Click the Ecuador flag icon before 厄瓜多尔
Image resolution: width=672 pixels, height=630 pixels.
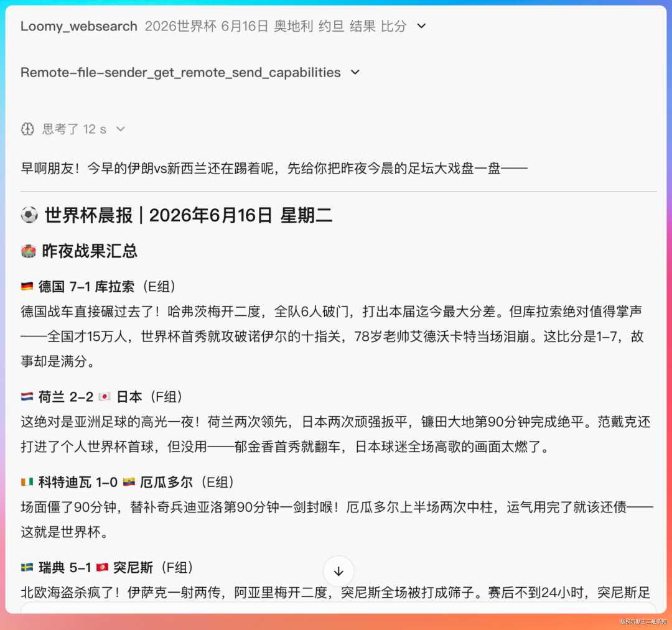[x=129, y=482]
